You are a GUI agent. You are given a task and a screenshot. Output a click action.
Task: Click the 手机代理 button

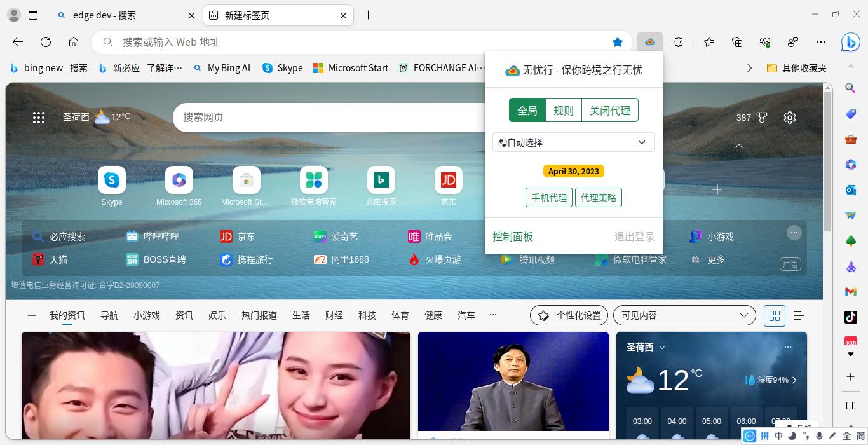point(549,198)
